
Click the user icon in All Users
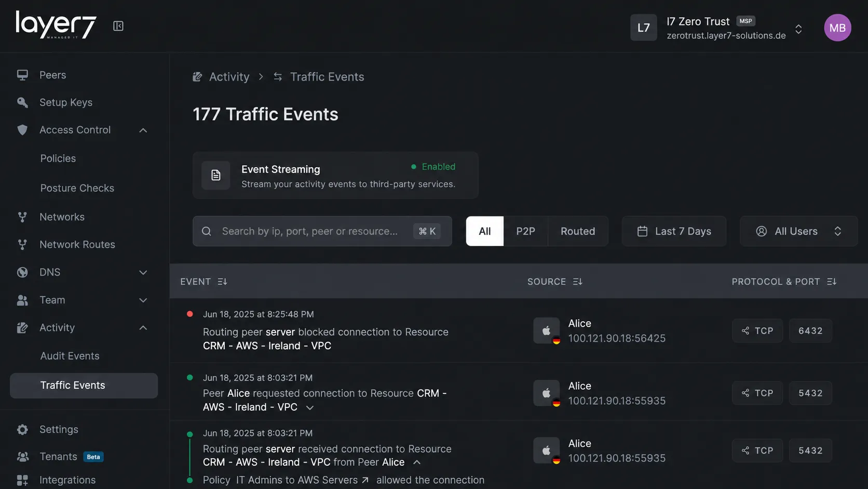[762, 231]
